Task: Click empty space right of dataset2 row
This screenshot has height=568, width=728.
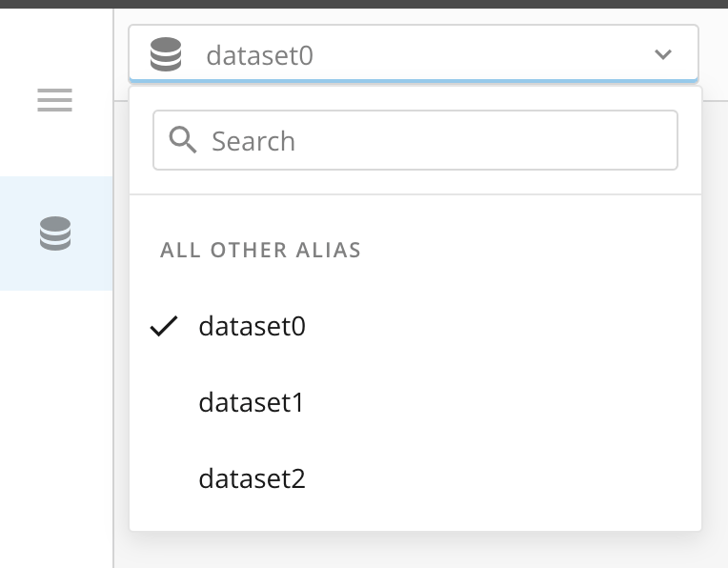Action: tap(501, 478)
